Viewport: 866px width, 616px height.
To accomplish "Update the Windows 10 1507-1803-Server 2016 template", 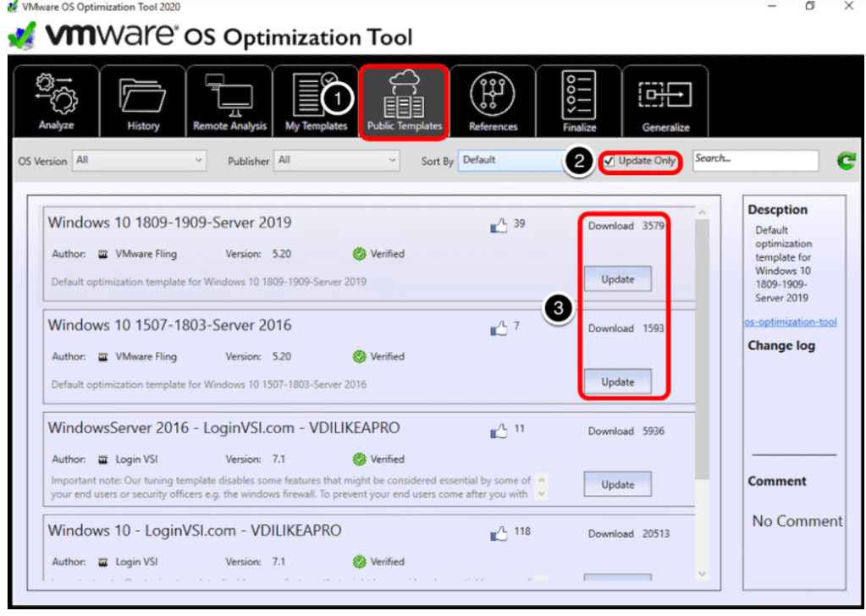I will pyautogui.click(x=617, y=382).
